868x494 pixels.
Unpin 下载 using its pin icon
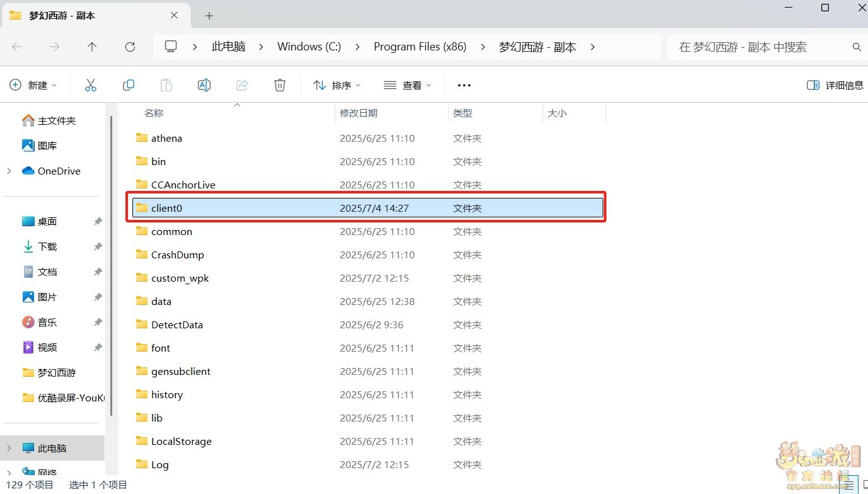point(98,246)
